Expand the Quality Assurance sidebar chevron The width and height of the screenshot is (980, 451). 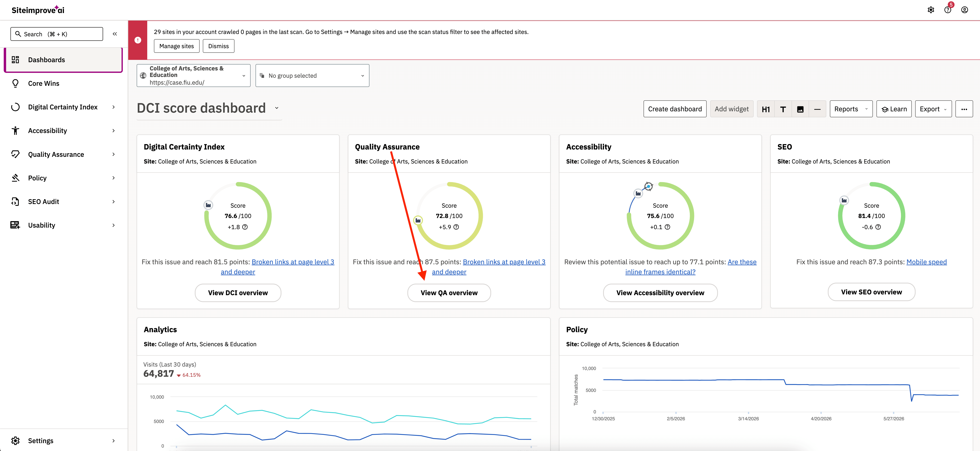(x=113, y=154)
